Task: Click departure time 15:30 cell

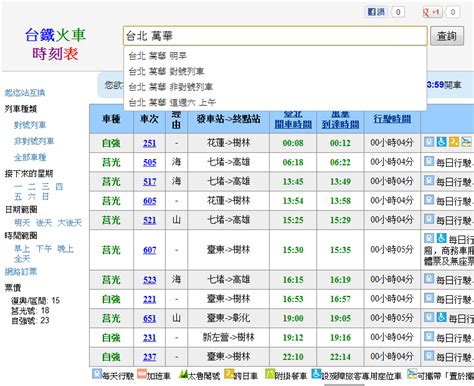Action: click(293, 250)
